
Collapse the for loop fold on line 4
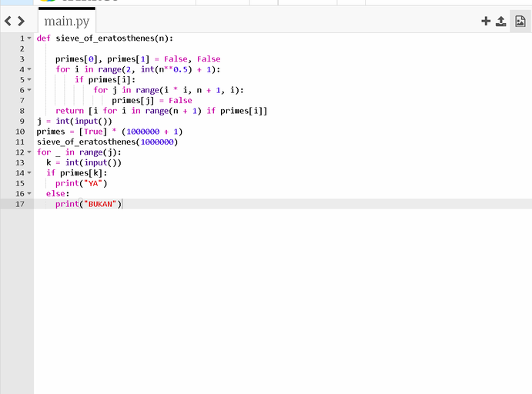coord(29,69)
